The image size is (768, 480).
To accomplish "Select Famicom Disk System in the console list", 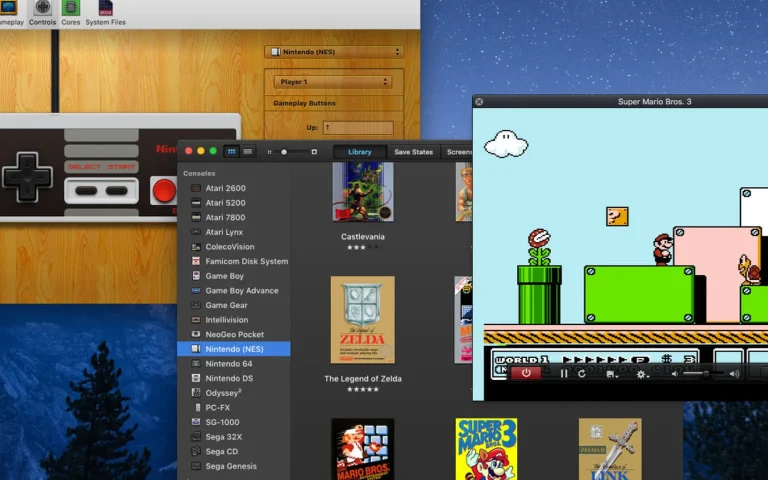I will (x=234, y=261).
